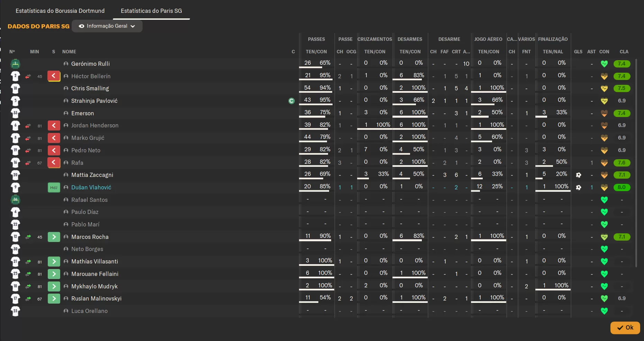Sort by GLS goals column header

578,52
